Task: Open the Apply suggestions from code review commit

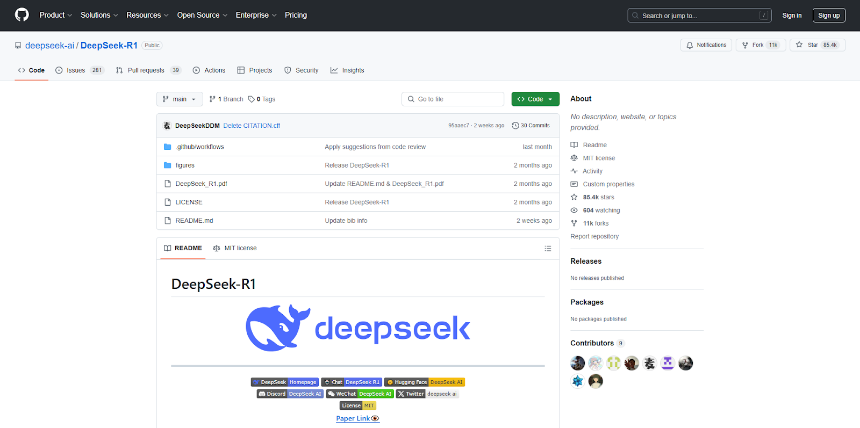Action: pos(375,147)
